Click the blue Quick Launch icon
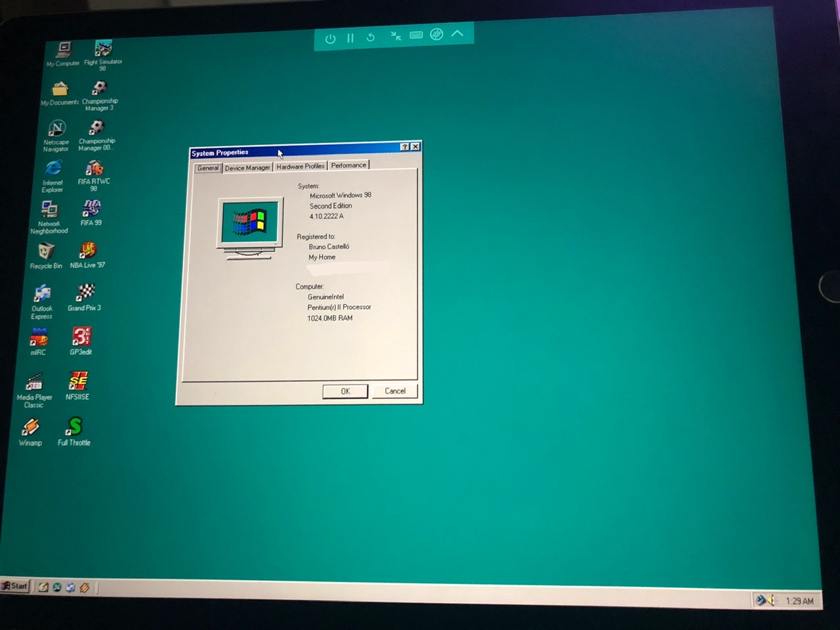Viewport: 840px width, 630px height. [x=70, y=587]
